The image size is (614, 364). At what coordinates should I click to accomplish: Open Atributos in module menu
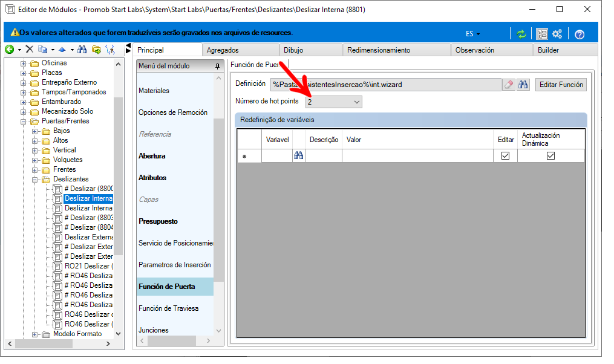[x=152, y=178]
